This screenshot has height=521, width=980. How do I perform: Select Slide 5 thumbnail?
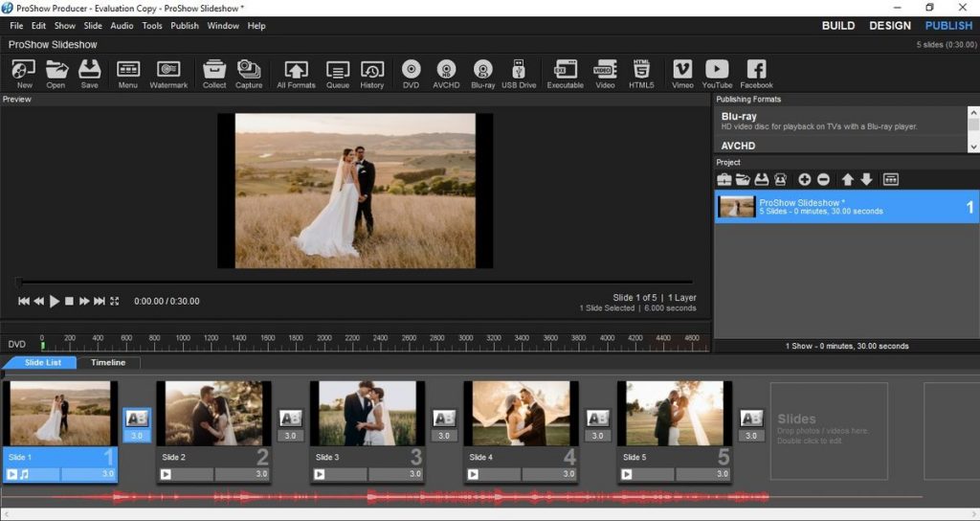[x=675, y=414]
